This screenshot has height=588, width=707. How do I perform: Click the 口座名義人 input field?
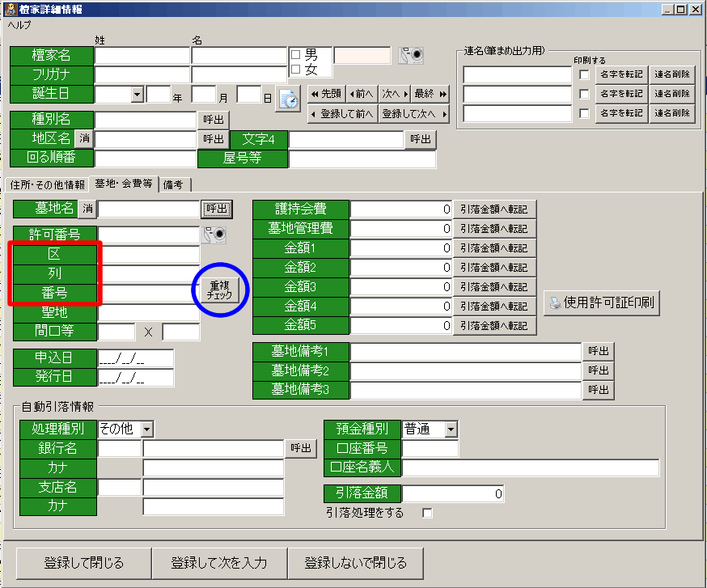pyautogui.click(x=531, y=467)
